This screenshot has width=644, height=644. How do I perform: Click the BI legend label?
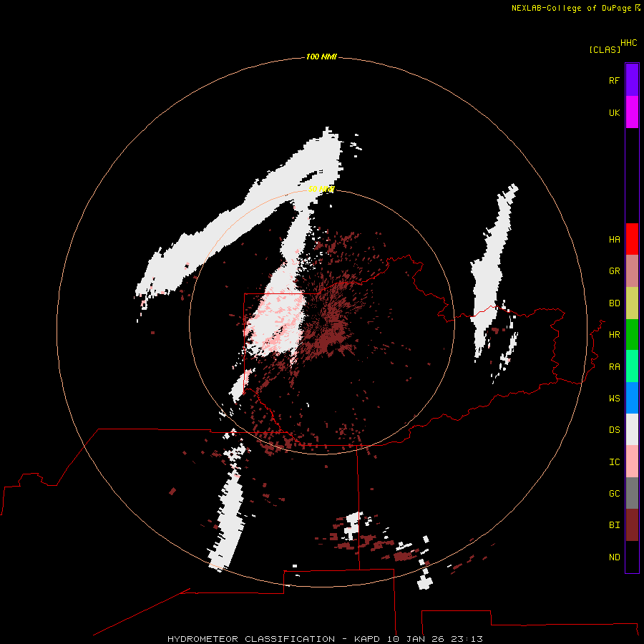(x=615, y=525)
